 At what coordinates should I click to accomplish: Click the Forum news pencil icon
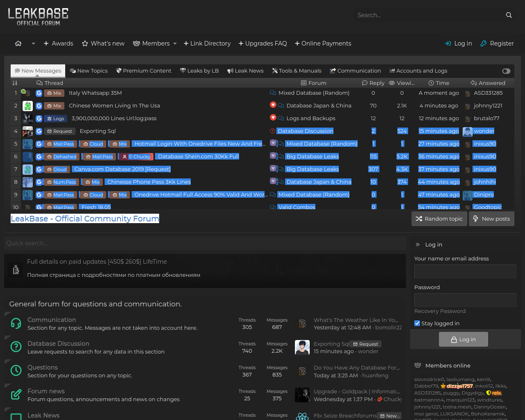click(x=16, y=395)
